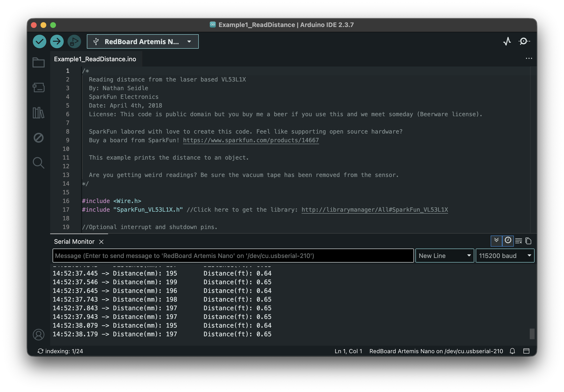The height and width of the screenshot is (392, 564).
Task: Open the Boards Manager sidebar icon
Action: pyautogui.click(x=39, y=87)
